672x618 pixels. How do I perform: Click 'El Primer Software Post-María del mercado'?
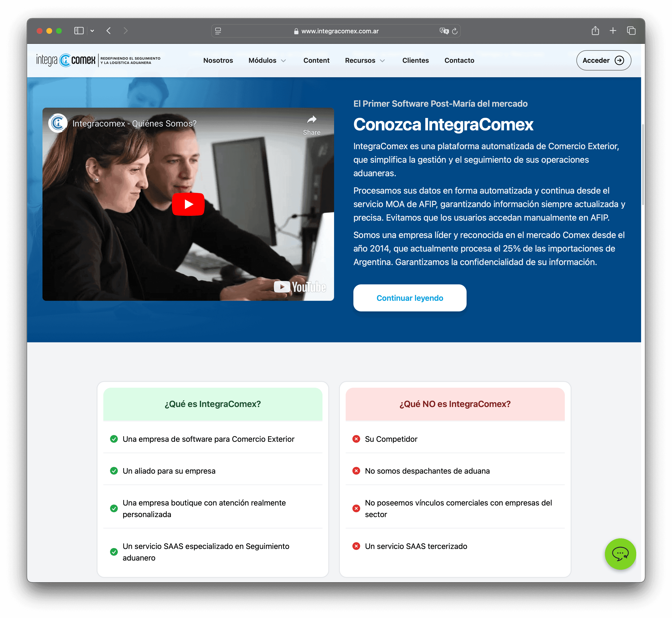pos(440,104)
